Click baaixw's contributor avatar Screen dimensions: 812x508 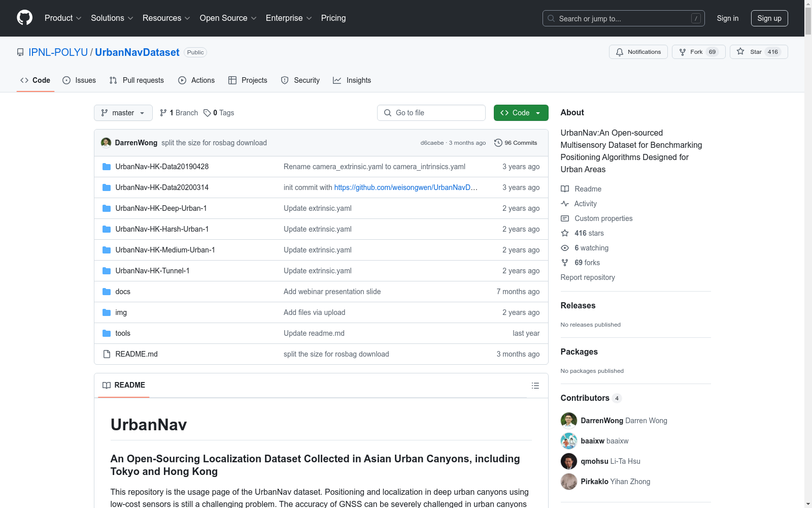[569, 441]
